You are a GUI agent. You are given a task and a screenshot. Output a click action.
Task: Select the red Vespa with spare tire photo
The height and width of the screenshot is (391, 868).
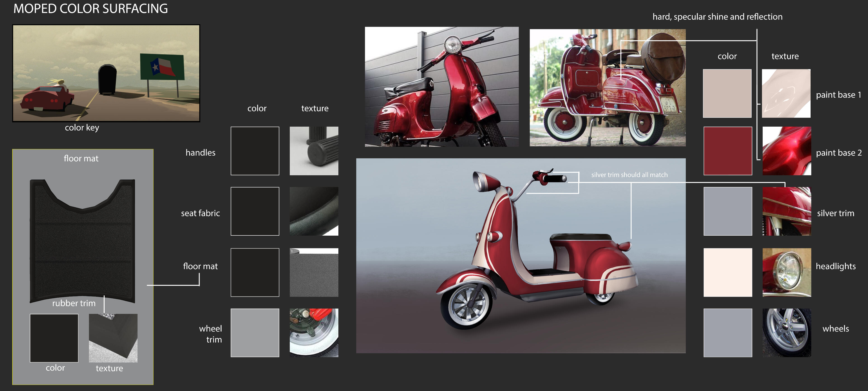pos(607,88)
